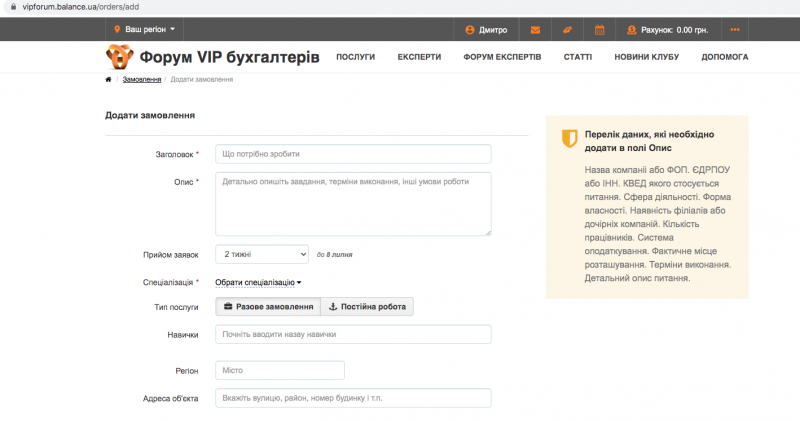Open the Послуги menu item
This screenshot has height=421, width=800.
click(355, 57)
